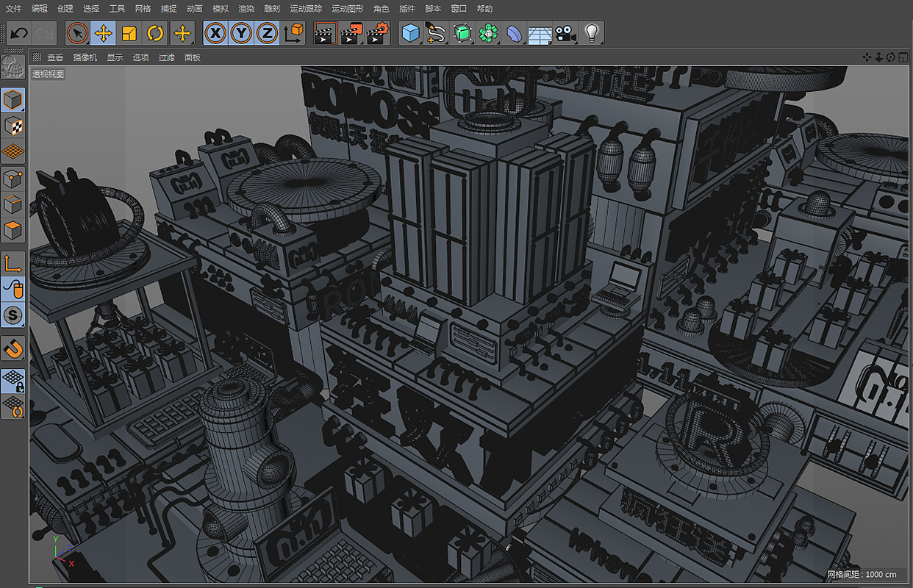Click the greyed Redo icon
The image size is (913, 588).
[x=44, y=33]
